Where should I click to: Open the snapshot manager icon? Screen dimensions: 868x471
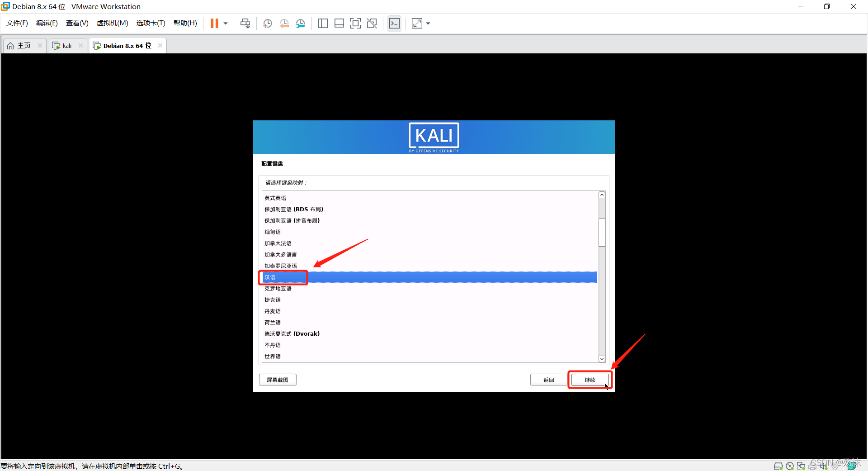301,24
